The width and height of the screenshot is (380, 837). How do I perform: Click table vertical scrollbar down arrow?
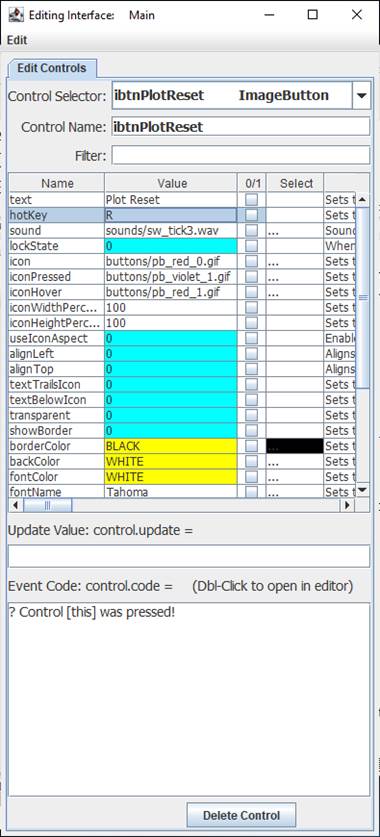(x=362, y=489)
